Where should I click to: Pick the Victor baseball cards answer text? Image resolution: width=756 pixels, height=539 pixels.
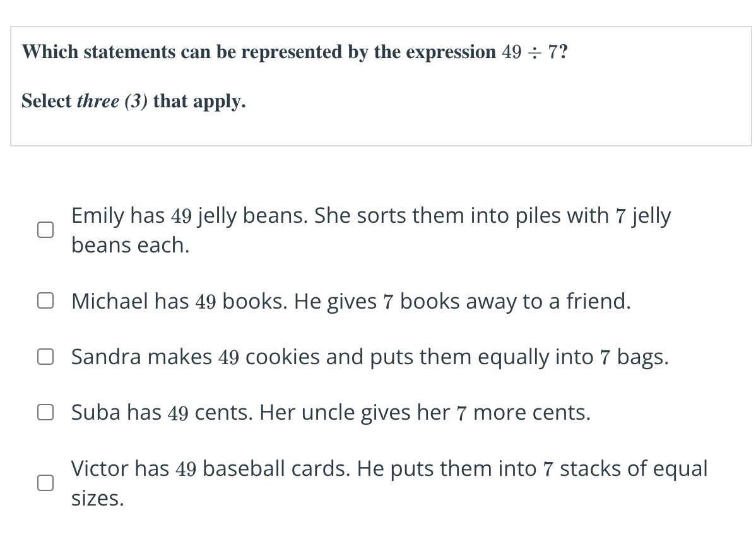(x=389, y=469)
